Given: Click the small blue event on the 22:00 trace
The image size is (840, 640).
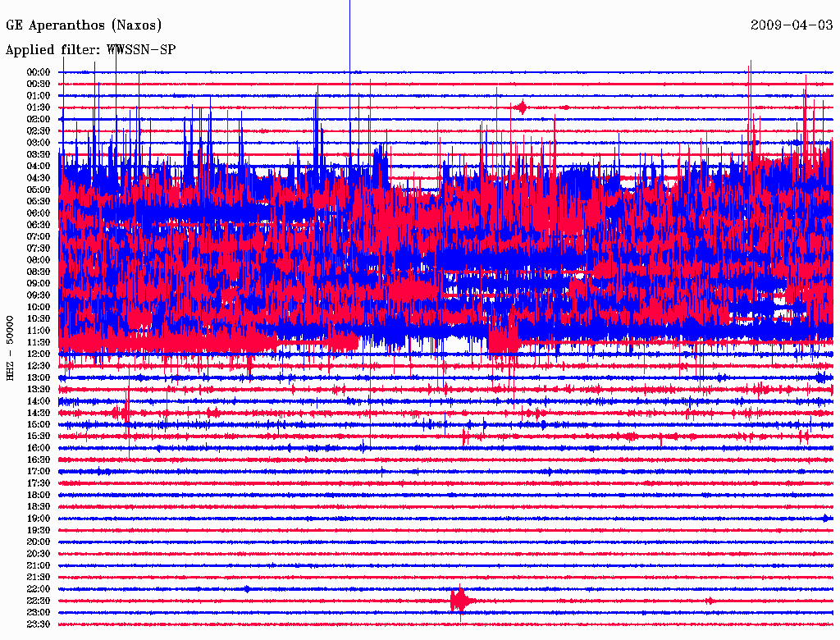Looking at the screenshot, I should (248, 589).
